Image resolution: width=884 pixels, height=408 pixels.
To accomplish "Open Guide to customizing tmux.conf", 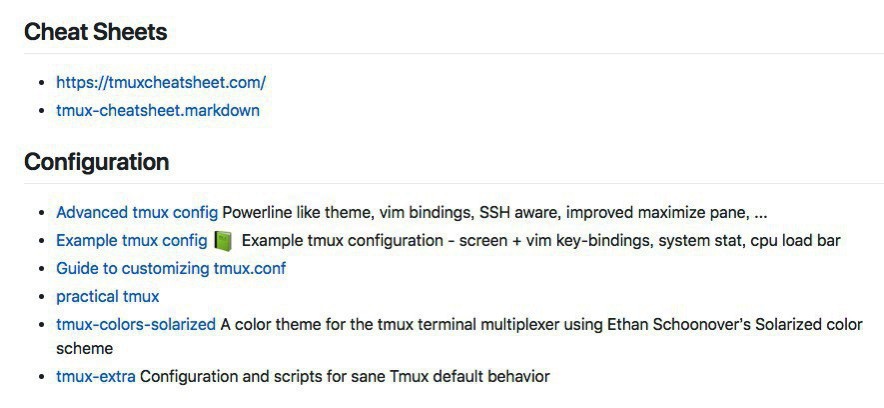I will click(171, 268).
